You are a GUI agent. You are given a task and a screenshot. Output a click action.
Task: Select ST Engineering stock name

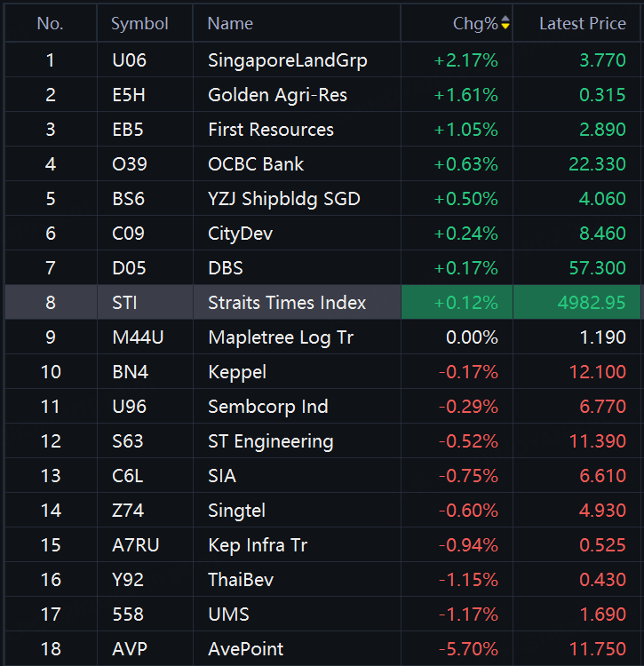(x=271, y=441)
